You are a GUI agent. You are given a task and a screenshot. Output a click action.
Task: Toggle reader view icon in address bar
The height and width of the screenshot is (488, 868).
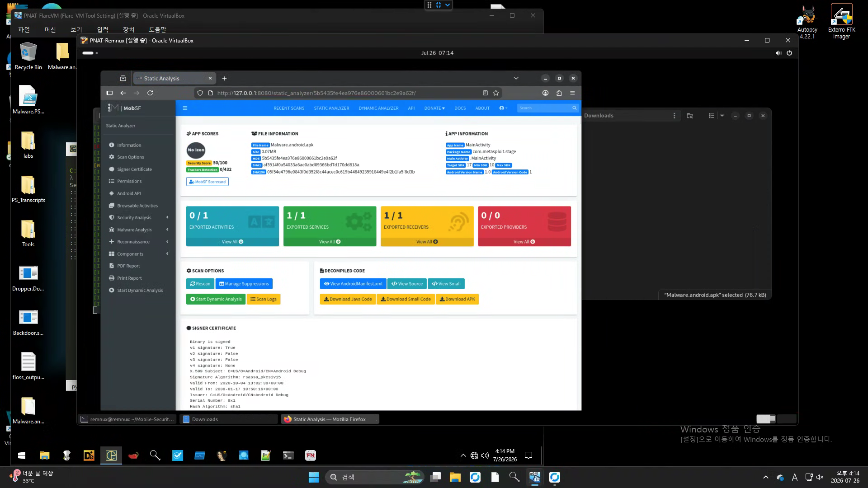point(485,93)
